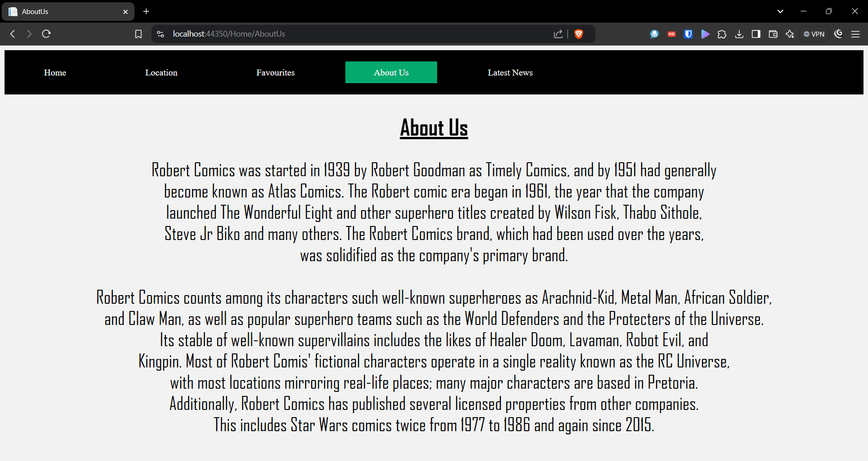This screenshot has height=461, width=868.
Task: Open the downloads panel
Action: click(739, 34)
